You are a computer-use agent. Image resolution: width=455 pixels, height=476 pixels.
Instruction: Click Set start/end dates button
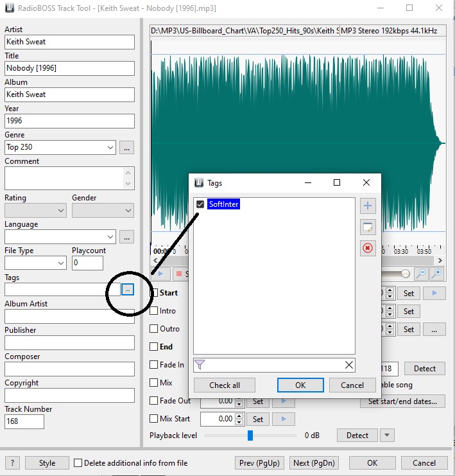coord(402,401)
